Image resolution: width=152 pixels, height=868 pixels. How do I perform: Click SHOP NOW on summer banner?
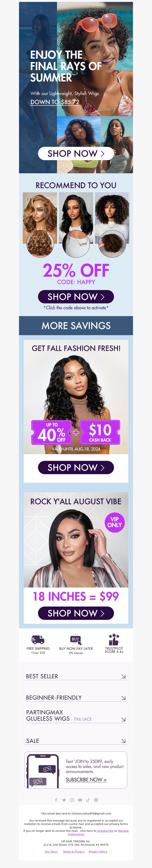point(76,153)
